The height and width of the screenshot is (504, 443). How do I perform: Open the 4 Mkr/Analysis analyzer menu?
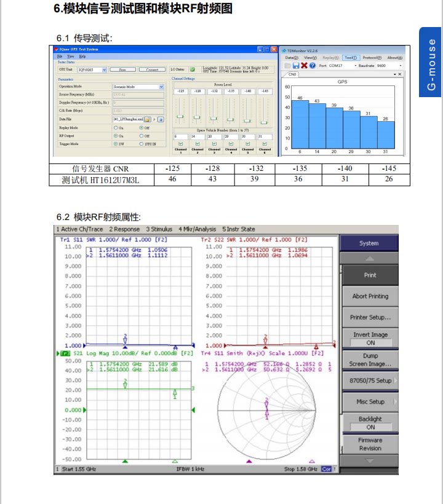[x=198, y=229]
